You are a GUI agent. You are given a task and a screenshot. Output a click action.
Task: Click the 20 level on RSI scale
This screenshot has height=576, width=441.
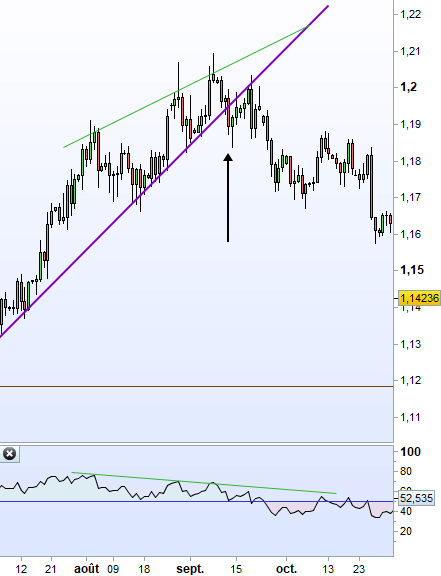(x=406, y=531)
